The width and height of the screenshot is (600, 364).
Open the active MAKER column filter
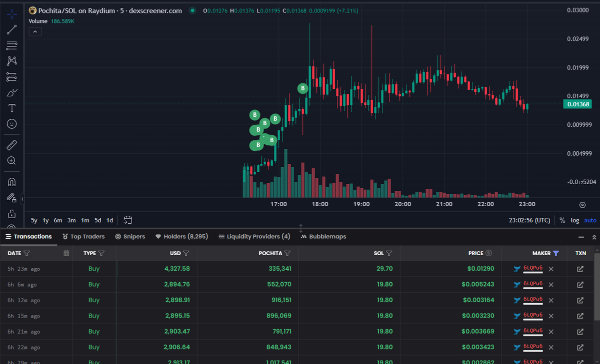tap(556, 254)
